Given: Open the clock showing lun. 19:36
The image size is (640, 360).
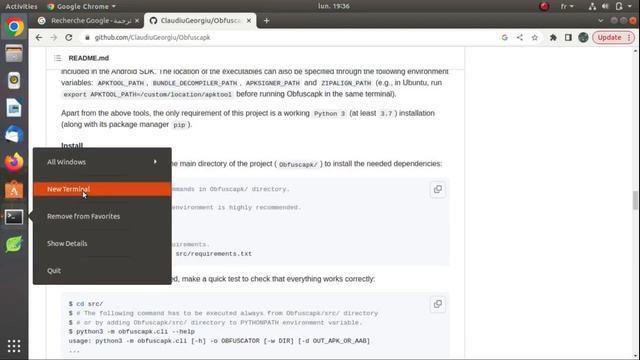Looking at the screenshot, I should (333, 6).
